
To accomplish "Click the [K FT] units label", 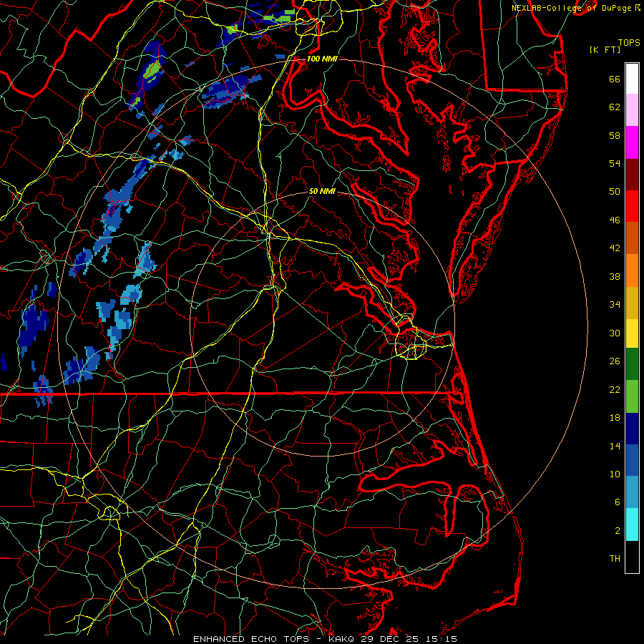I will 605,49.
